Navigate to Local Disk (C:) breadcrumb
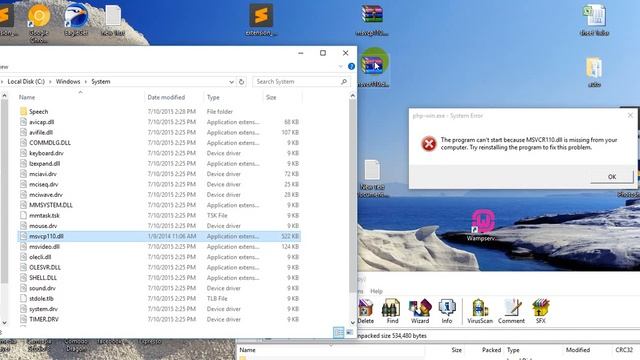Image resolution: width=640 pixels, height=360 pixels. [26, 82]
